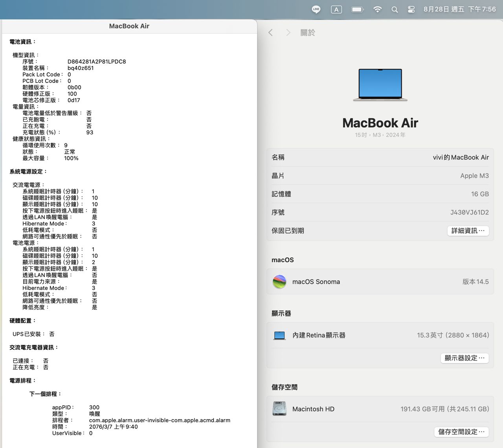Click the 韌體版本 0b00 row
Viewport: 503px width, 448px height.
tap(52, 88)
